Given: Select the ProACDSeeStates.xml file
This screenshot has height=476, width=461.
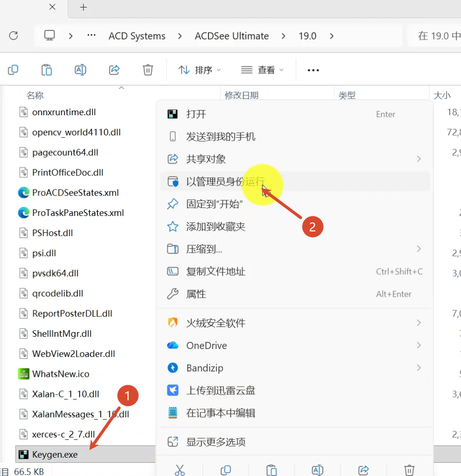Looking at the screenshot, I should coord(76,193).
